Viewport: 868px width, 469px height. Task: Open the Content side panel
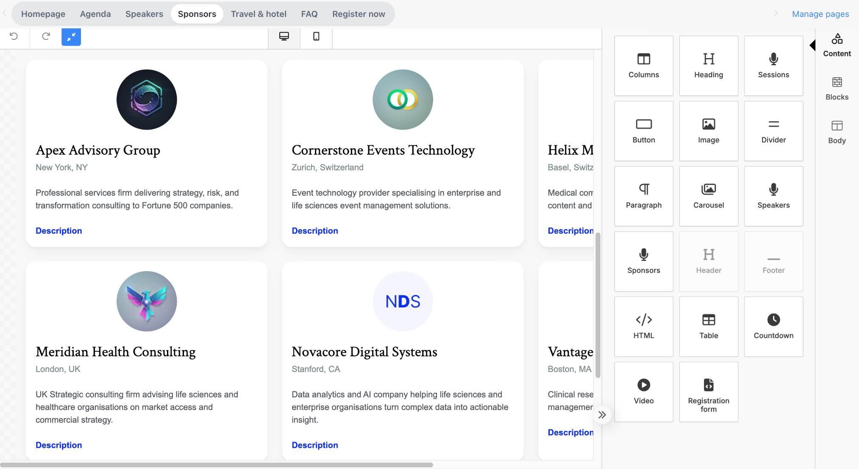click(x=837, y=45)
